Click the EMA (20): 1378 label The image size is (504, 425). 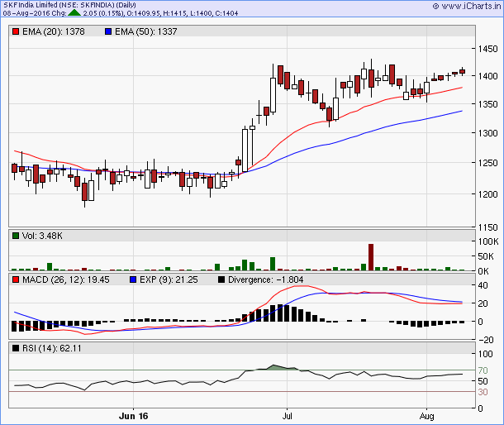(x=54, y=31)
